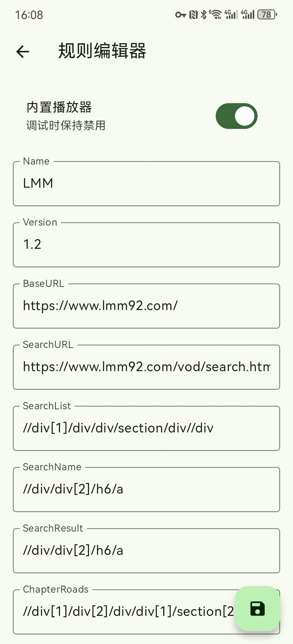Tap into the SearchList XPath field

(x=146, y=428)
